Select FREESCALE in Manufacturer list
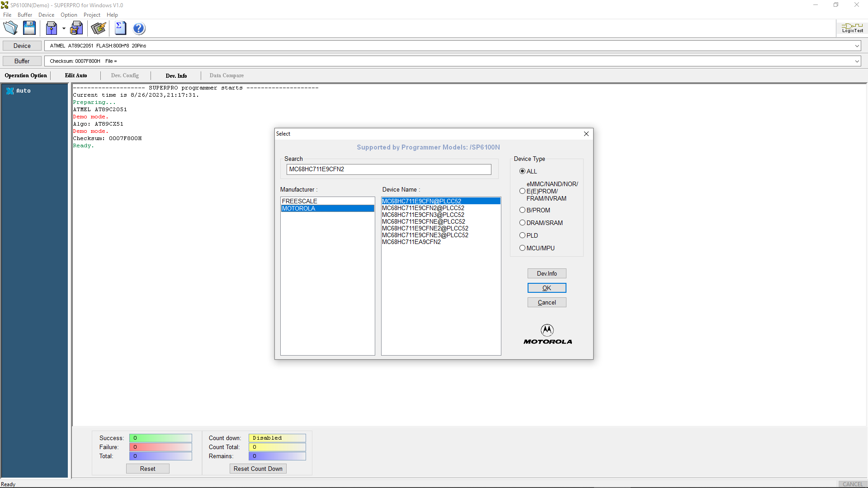The image size is (868, 488). pos(327,201)
